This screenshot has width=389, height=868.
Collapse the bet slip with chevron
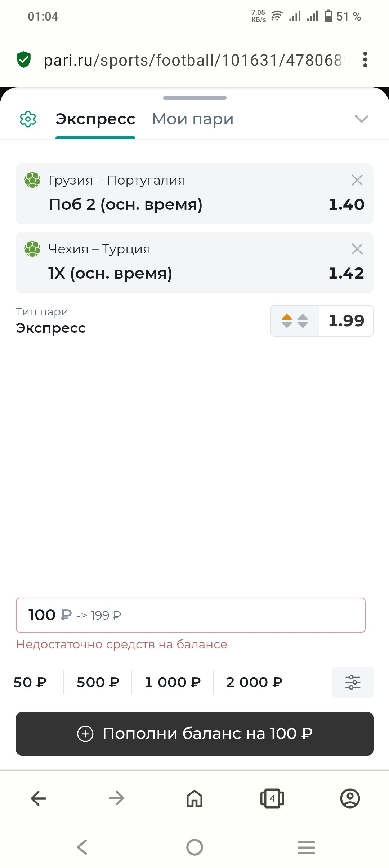[x=361, y=119]
